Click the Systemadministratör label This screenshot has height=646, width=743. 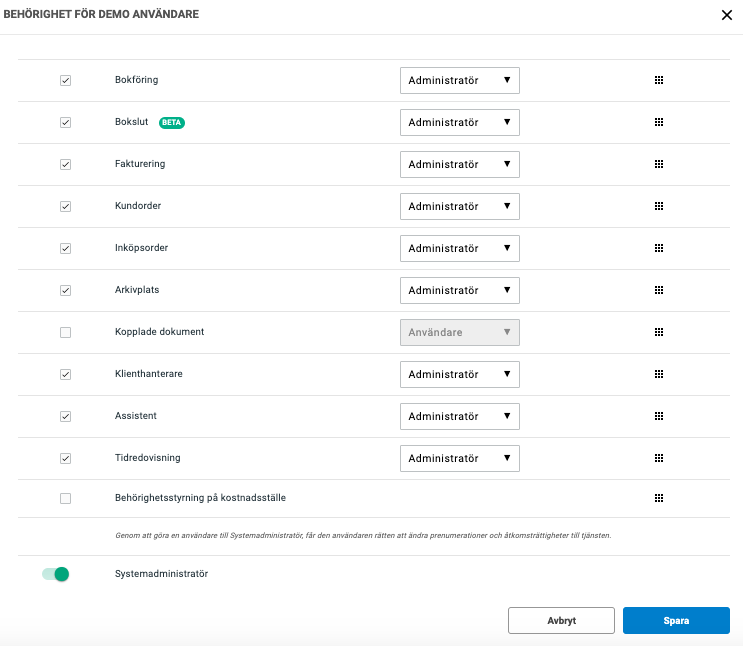click(161, 573)
